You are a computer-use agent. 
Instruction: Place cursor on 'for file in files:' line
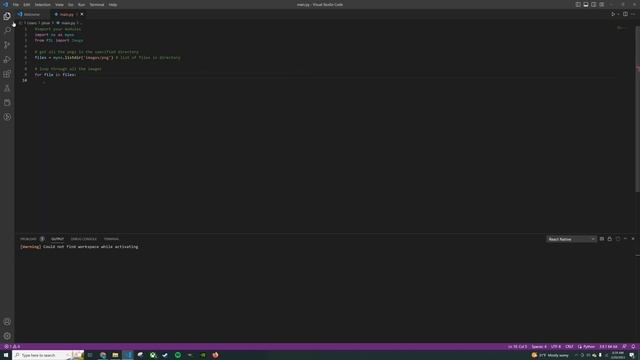pyautogui.click(x=56, y=75)
